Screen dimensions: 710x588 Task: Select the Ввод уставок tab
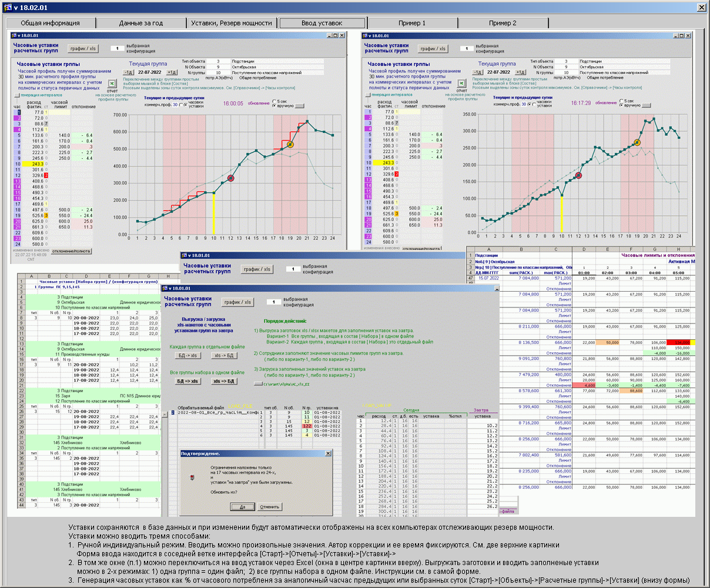(x=322, y=23)
